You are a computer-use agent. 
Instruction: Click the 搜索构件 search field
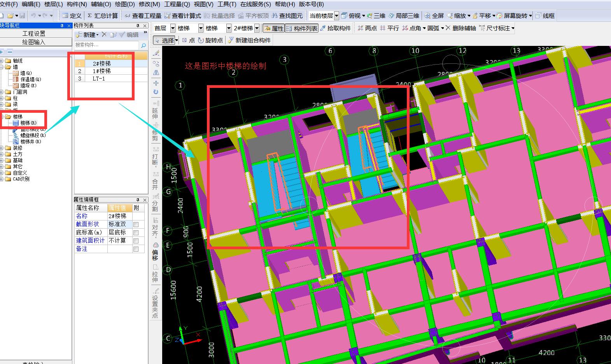107,45
